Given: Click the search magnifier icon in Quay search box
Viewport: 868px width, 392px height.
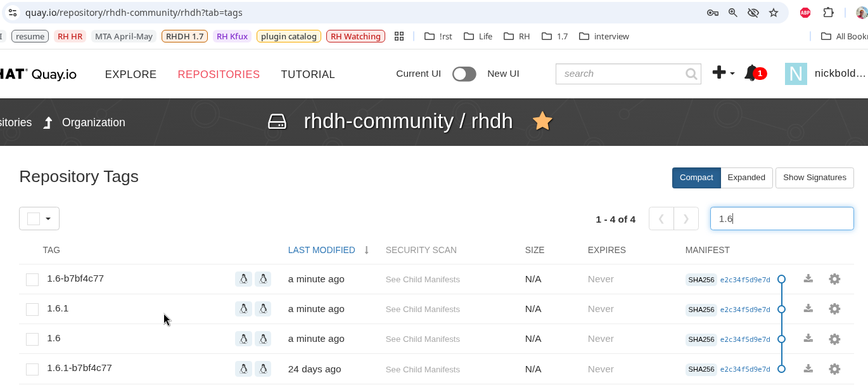Looking at the screenshot, I should (691, 74).
